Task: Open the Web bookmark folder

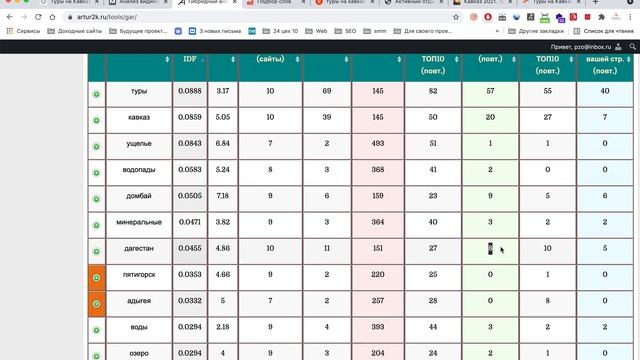Action: [x=316, y=31]
